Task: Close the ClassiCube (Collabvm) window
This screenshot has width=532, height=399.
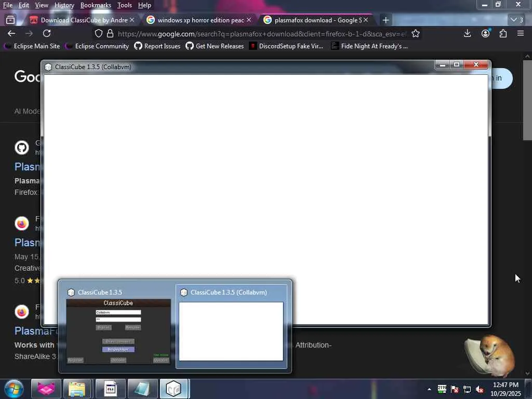Action: (x=476, y=64)
